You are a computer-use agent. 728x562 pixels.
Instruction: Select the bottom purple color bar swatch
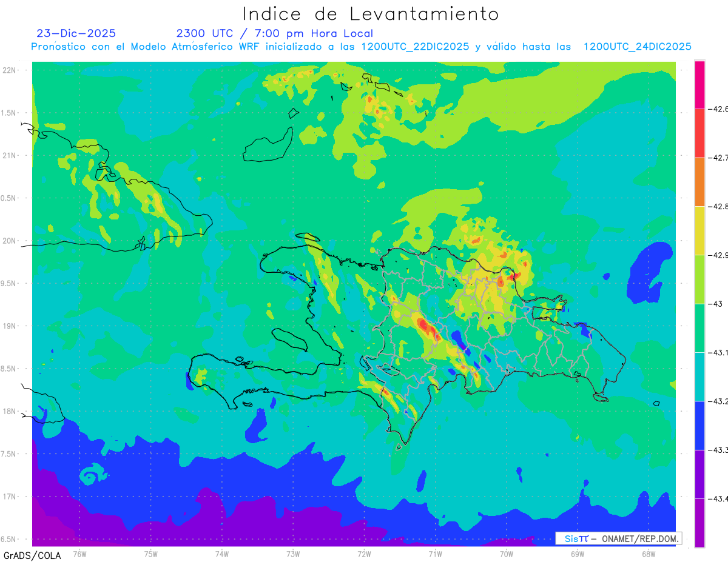(x=699, y=523)
